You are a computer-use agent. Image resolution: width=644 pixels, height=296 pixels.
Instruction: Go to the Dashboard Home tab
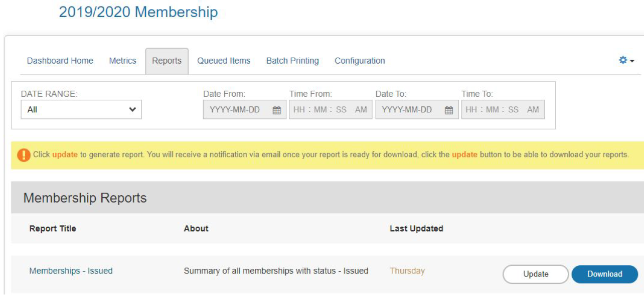coord(60,61)
